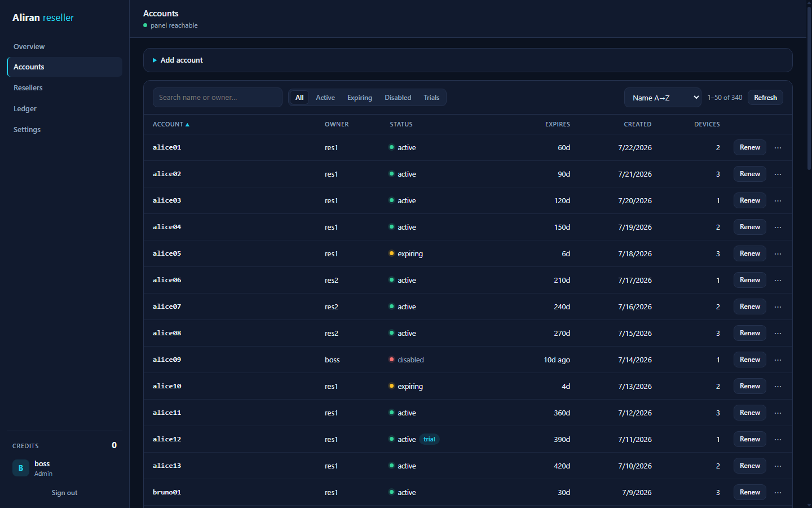Renew the alice01 account

point(750,147)
